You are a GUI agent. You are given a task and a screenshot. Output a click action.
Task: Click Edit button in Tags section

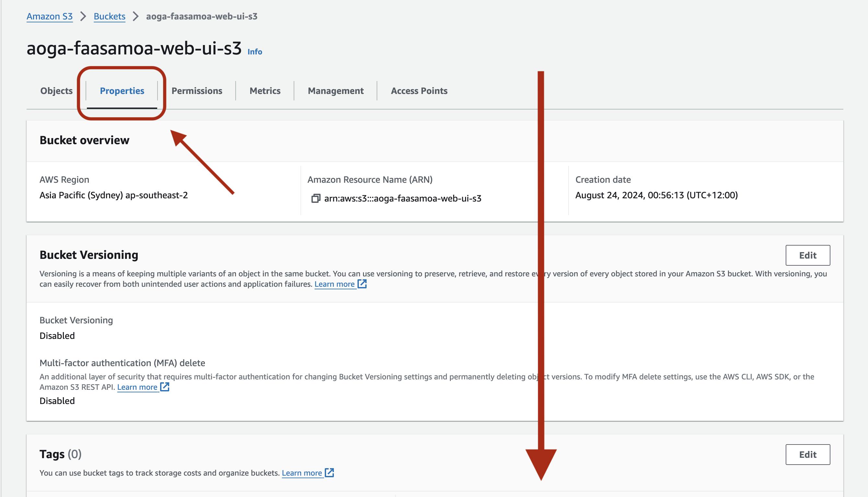pos(808,454)
